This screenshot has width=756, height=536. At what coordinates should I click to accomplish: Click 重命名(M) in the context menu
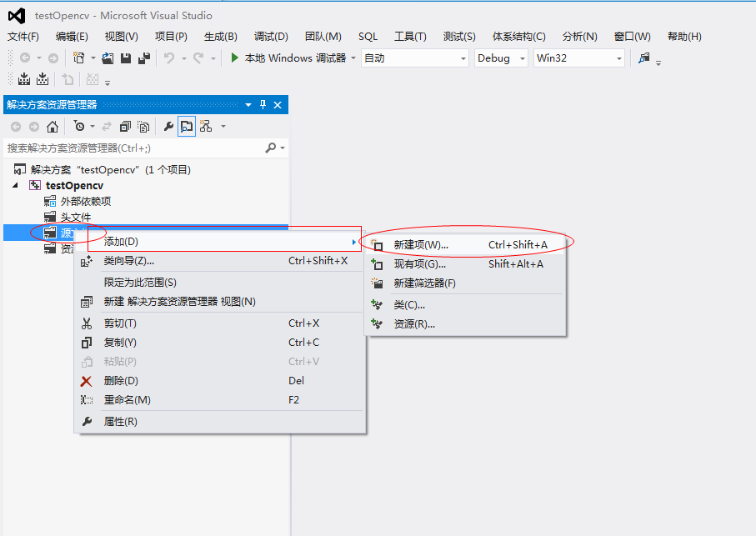[x=127, y=400]
